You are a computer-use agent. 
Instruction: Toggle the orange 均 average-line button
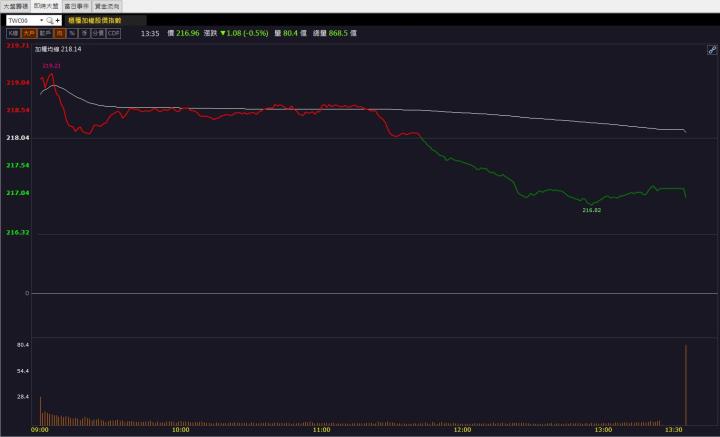[x=59, y=33]
